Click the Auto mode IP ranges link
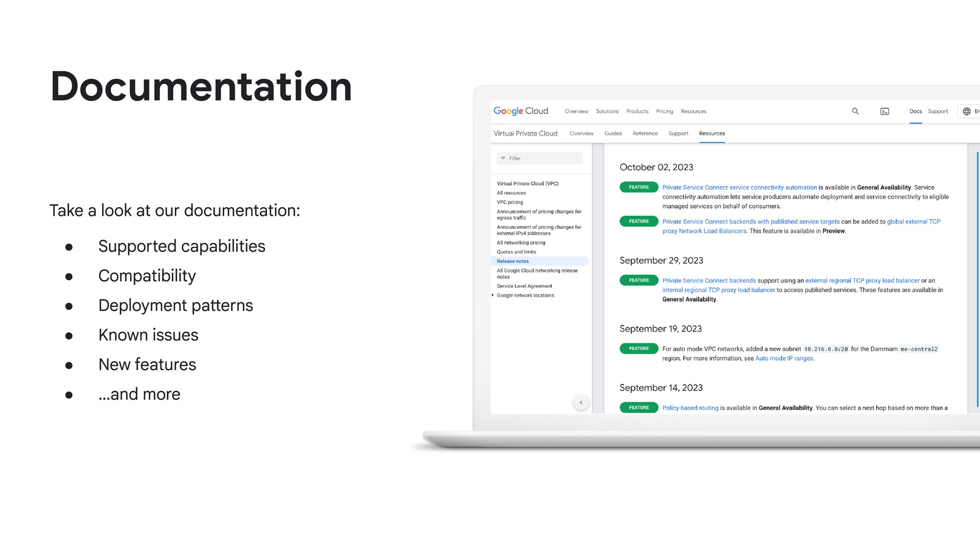 784,358
